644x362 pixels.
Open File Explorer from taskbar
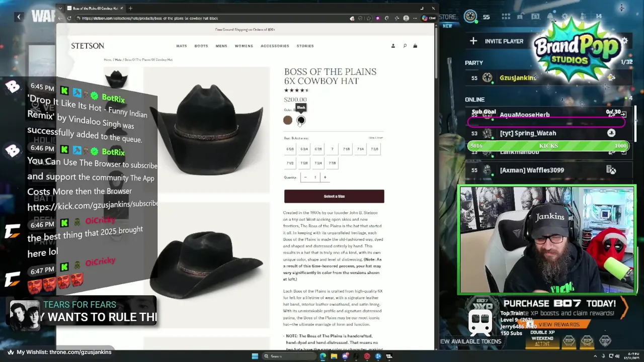[334, 356]
